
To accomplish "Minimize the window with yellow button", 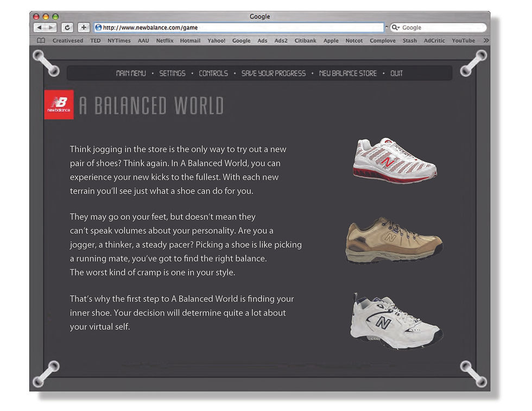I will [x=46, y=17].
